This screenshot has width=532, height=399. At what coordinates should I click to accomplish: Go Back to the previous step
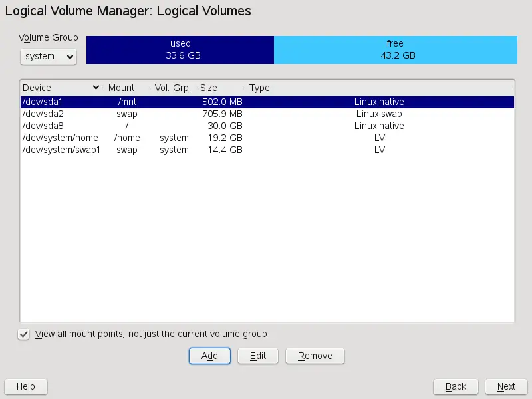point(456,386)
